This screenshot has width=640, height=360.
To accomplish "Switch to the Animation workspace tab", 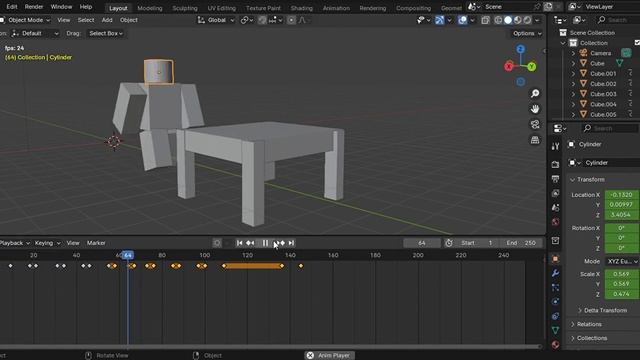I will tap(336, 8).
